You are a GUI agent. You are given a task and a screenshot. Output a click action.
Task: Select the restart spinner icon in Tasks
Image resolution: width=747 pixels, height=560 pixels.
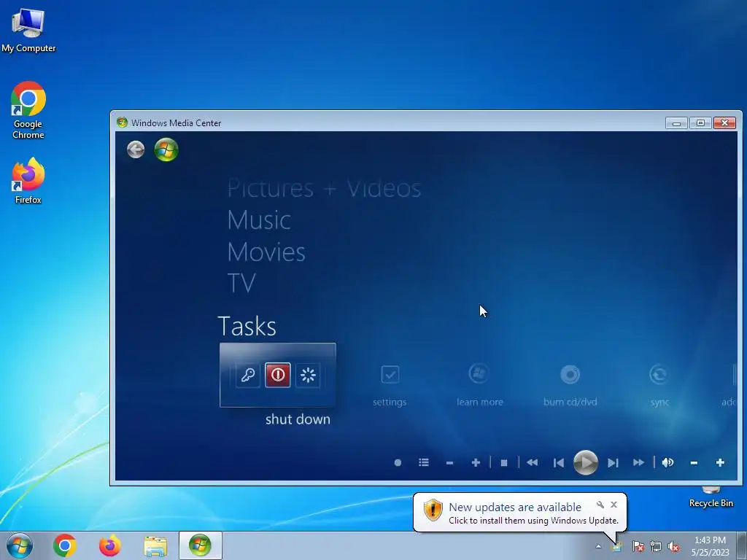308,376
